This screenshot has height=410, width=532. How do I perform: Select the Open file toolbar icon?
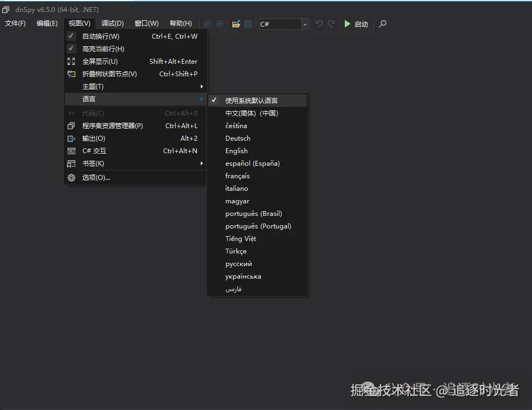236,24
